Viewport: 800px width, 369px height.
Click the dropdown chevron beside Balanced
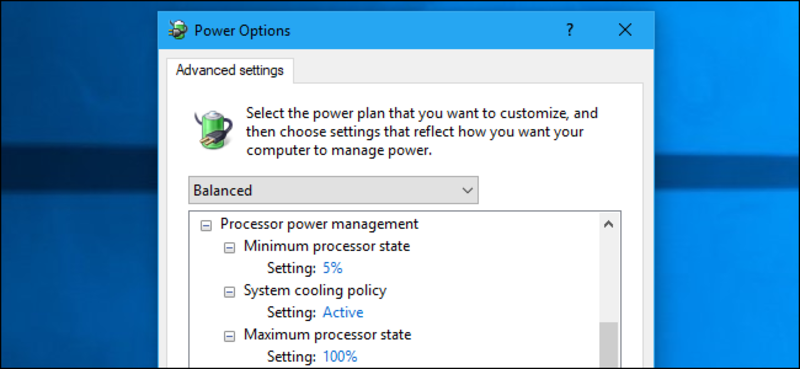(467, 190)
